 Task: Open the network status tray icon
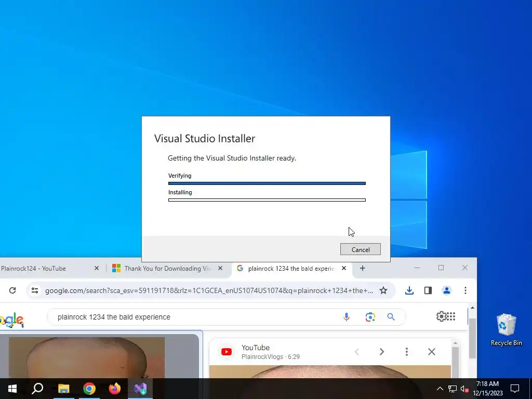click(453, 389)
